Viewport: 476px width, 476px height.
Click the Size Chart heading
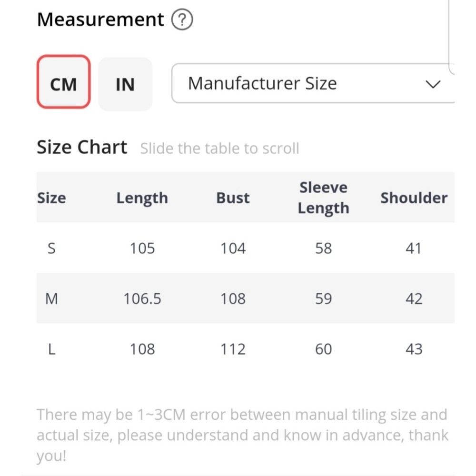pos(82,147)
